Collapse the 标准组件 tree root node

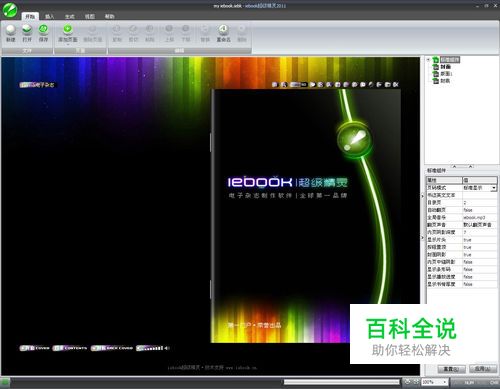[x=428, y=60]
